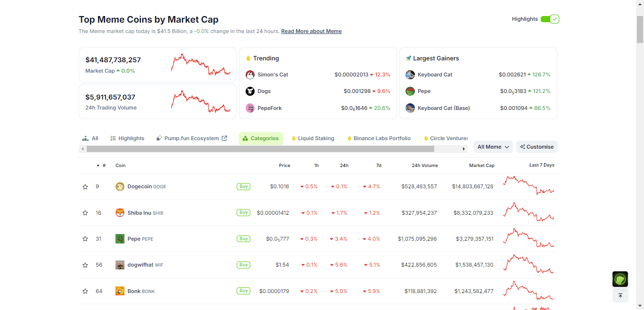Open Keyboard Cat (Base) gainer
Image resolution: width=644 pixels, height=310 pixels.
[x=444, y=108]
